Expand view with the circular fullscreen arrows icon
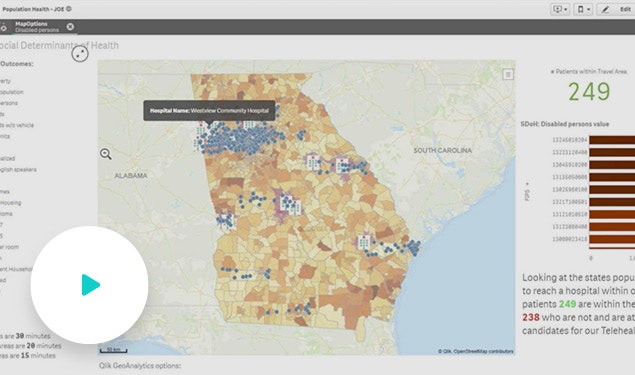This screenshot has width=635, height=375. (80, 53)
